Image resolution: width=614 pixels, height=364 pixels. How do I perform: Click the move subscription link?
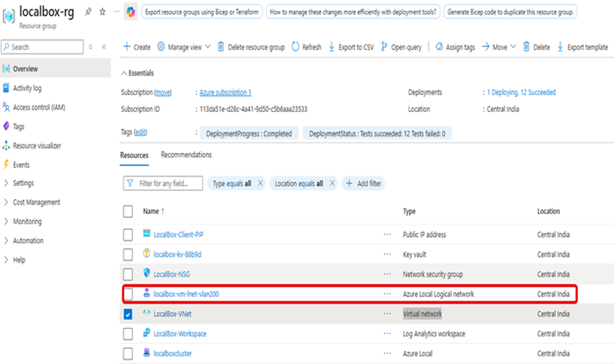(x=163, y=93)
